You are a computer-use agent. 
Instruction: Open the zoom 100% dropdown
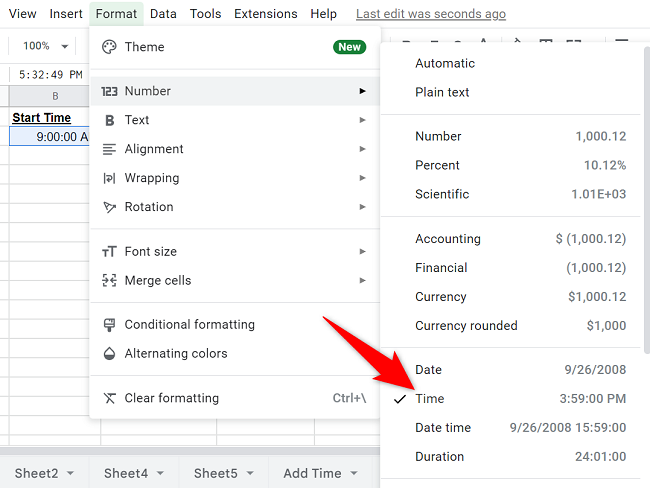pyautogui.click(x=46, y=46)
